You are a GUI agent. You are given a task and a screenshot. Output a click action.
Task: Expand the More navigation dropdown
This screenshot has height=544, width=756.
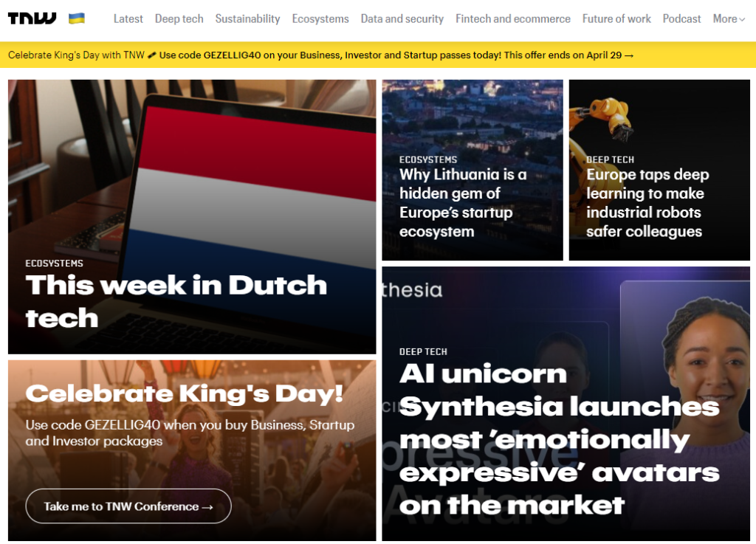point(728,18)
